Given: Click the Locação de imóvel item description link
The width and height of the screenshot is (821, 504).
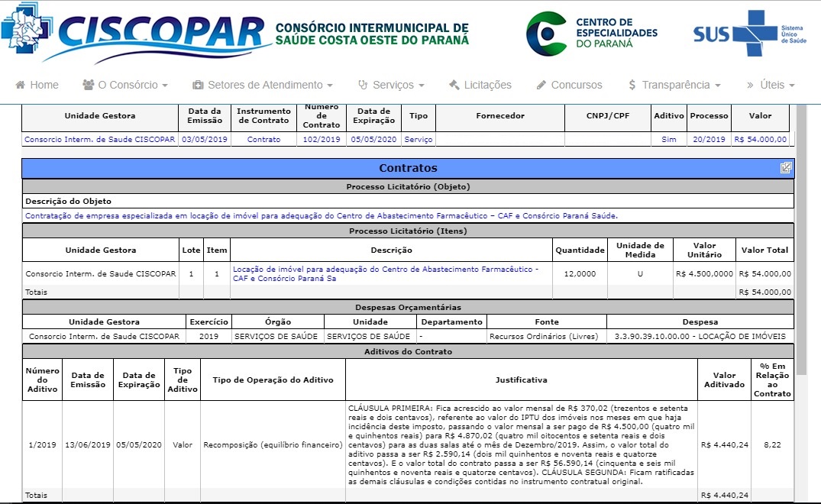Looking at the screenshot, I should [x=386, y=273].
